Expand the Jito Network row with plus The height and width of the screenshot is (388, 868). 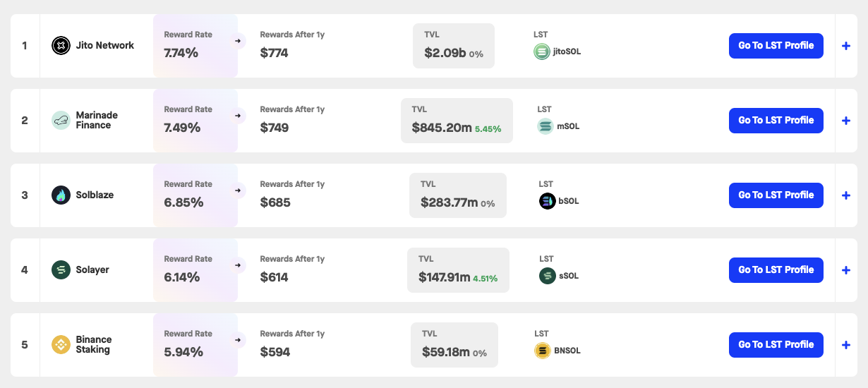(x=846, y=46)
